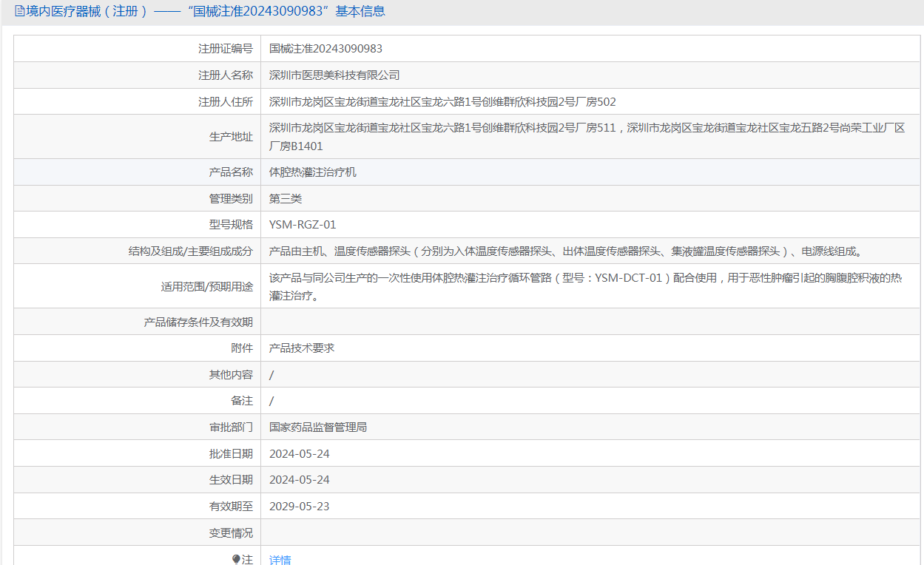Screen dimensions: 924x565
Task: Click the 备注 label
Action: coord(242,401)
